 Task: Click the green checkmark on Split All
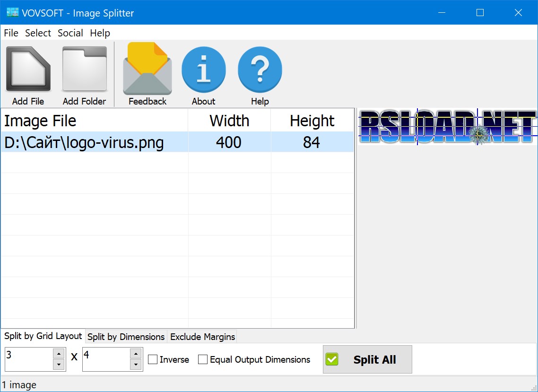click(332, 359)
